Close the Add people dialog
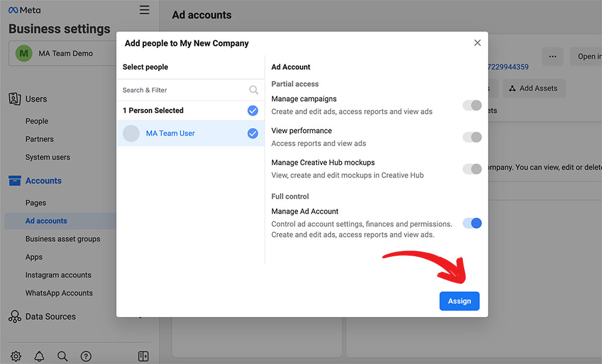Image resolution: width=602 pixels, height=364 pixels. (477, 43)
